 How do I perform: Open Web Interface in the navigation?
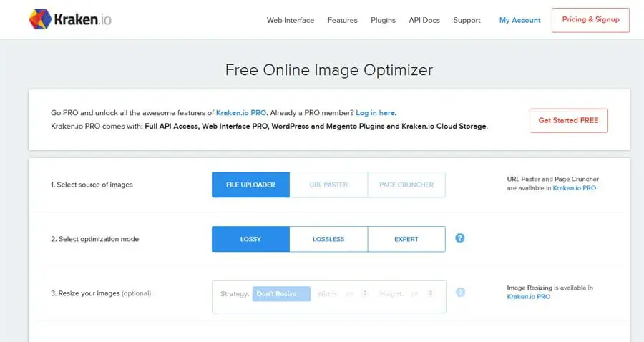291,20
